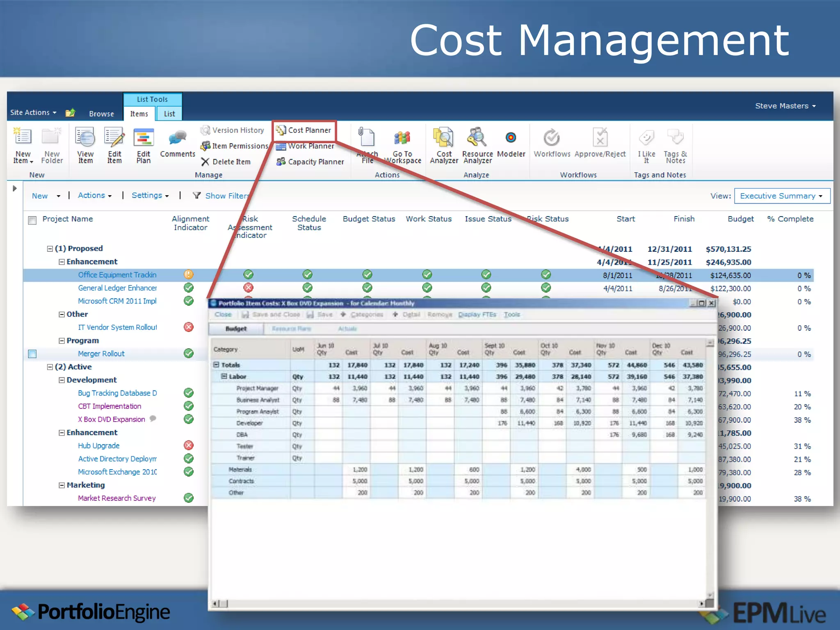Viewport: 840px width, 630px height.
Task: Open the Actions dropdown in list toolbar
Action: pos(95,195)
